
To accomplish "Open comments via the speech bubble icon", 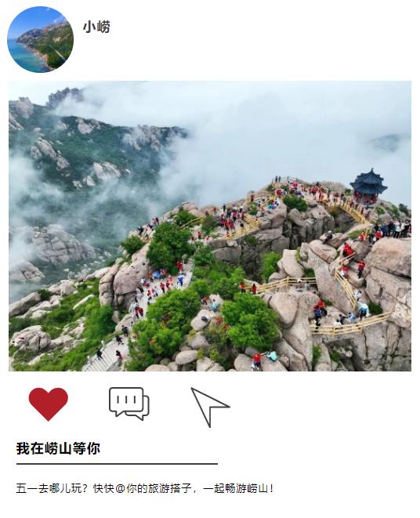I will click(x=129, y=404).
